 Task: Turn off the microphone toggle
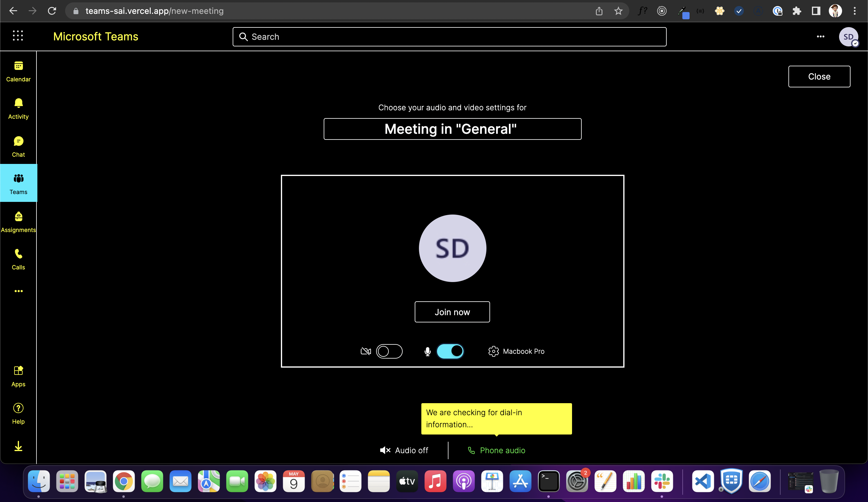coord(450,351)
